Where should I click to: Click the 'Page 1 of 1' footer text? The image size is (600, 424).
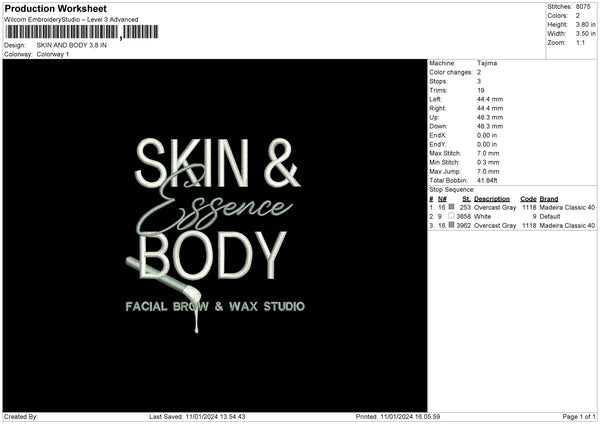[579, 416]
